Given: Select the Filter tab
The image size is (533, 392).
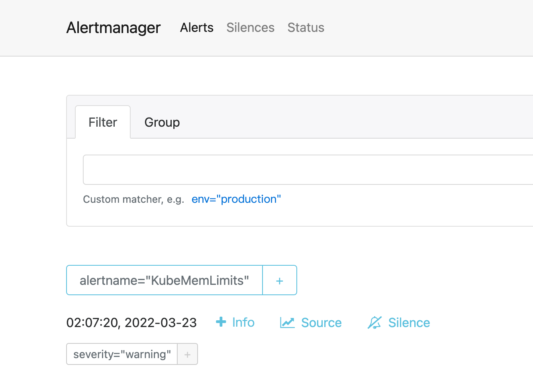Looking at the screenshot, I should tap(102, 122).
